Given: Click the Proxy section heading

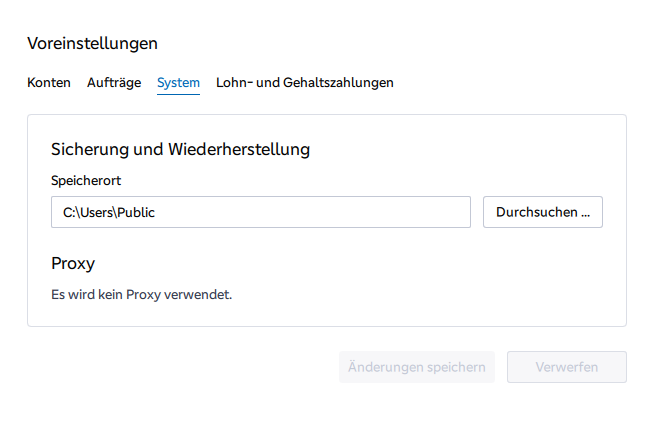Looking at the screenshot, I should pos(73,264).
